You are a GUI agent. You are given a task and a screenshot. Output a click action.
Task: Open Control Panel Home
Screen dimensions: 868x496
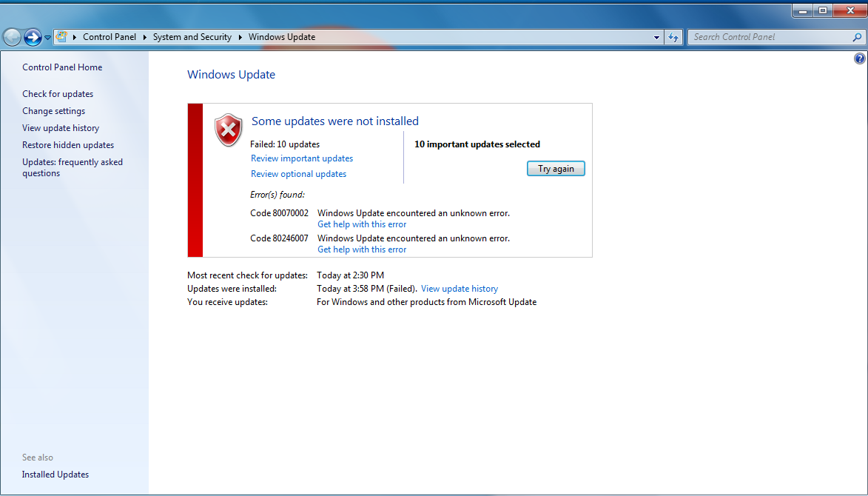(62, 67)
